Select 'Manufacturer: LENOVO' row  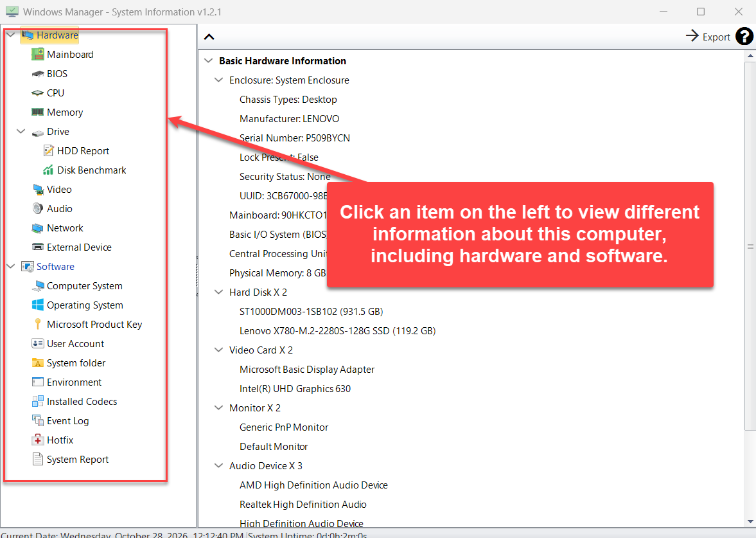(289, 119)
